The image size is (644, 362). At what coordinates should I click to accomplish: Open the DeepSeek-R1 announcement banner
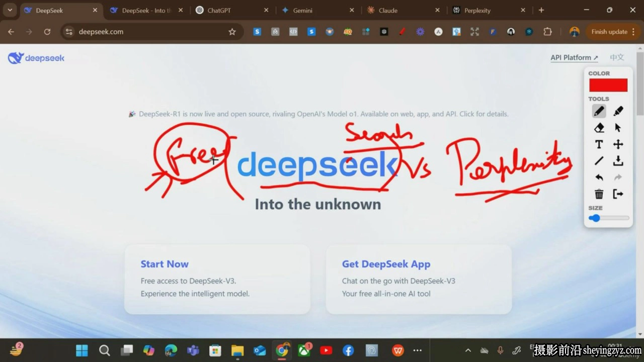pyautogui.click(x=318, y=114)
